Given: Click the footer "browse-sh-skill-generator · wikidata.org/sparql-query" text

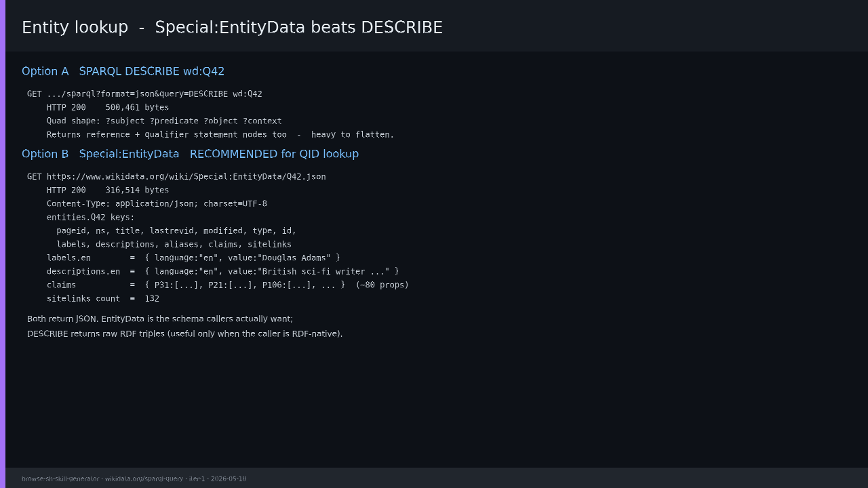Looking at the screenshot, I should pyautogui.click(x=134, y=479).
